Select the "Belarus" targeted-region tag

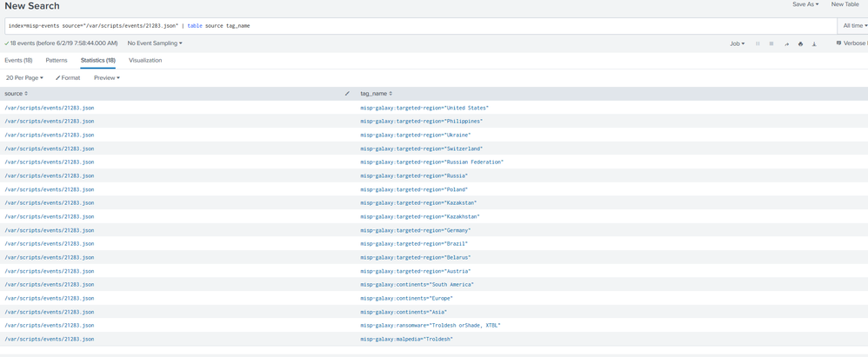pos(416,257)
